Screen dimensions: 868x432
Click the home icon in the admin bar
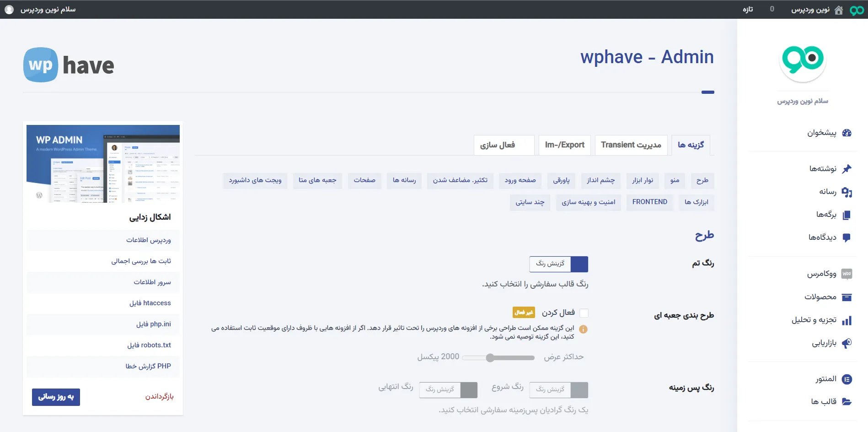click(839, 10)
